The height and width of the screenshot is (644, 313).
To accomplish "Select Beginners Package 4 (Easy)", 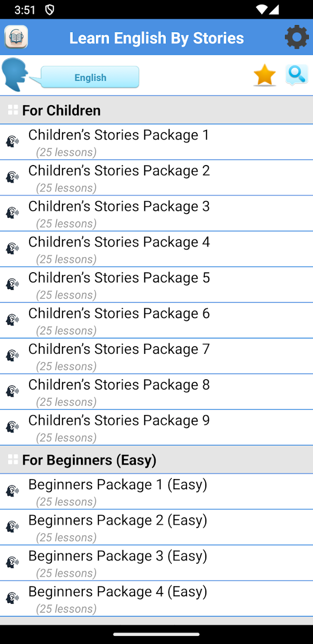I will tap(118, 598).
